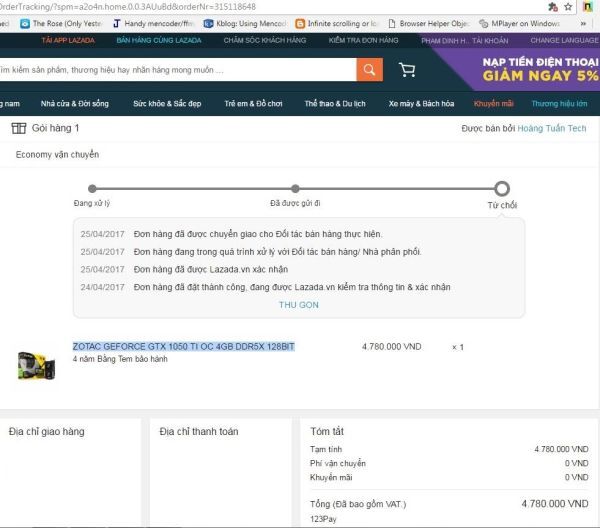Click 'Địa chỉ giao hàng' heading
This screenshot has width=600, height=528.
click(47, 432)
